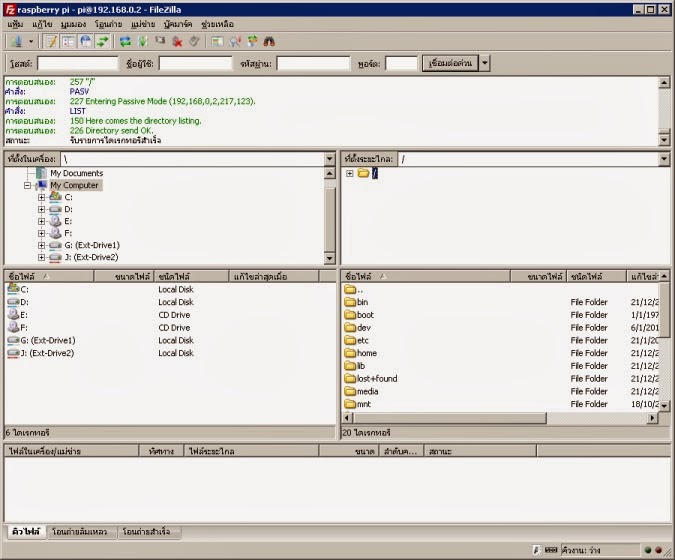Image resolution: width=675 pixels, height=560 pixels.
Task: Toggle the message log display
Action: (x=51, y=41)
